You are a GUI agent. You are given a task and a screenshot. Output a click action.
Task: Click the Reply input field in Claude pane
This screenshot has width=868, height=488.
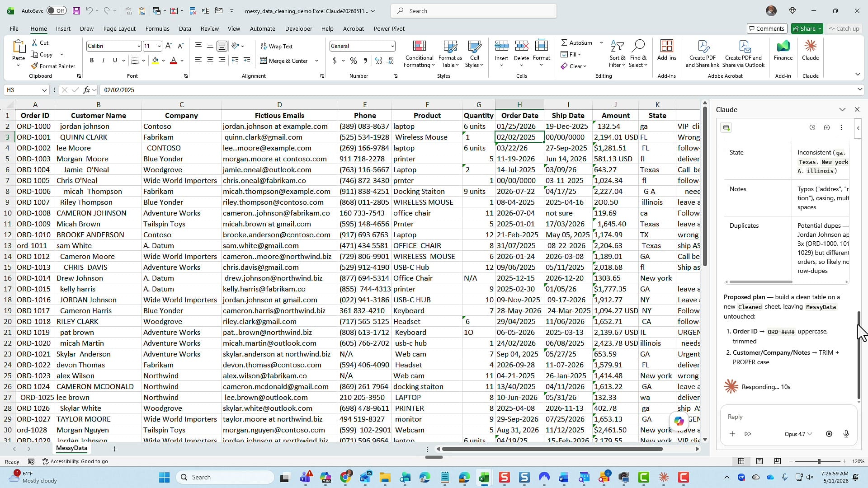788,417
